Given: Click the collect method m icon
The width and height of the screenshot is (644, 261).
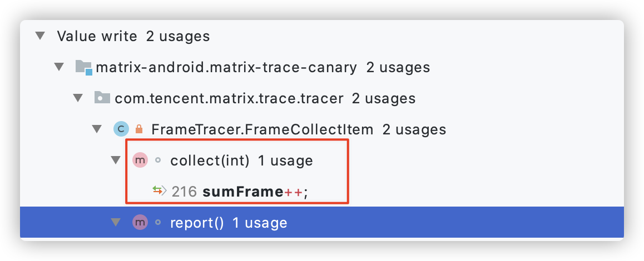Looking at the screenshot, I should (x=140, y=160).
